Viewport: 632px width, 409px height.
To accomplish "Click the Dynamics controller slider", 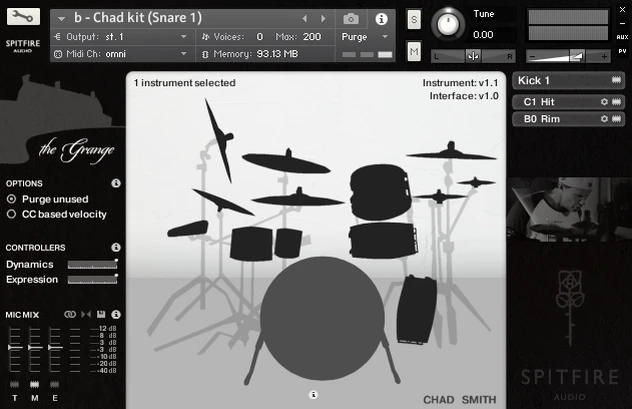I will pos(92,264).
